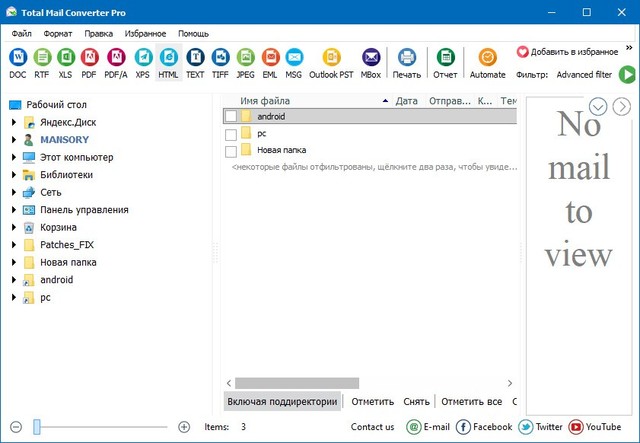Toggle the Новая папка checkbox
The image size is (640, 443).
231,151
